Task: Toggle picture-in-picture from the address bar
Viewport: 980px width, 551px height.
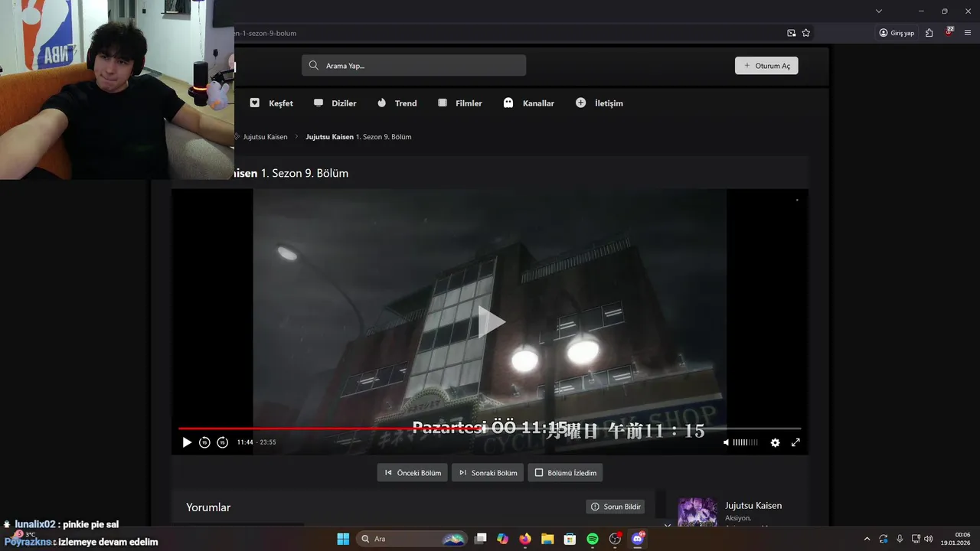Action: (x=792, y=33)
